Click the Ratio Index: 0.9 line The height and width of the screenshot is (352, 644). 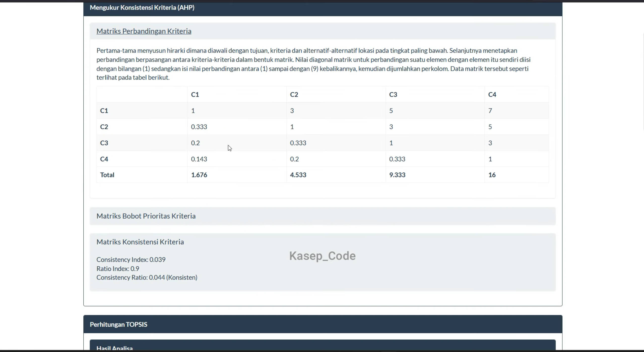pos(118,269)
